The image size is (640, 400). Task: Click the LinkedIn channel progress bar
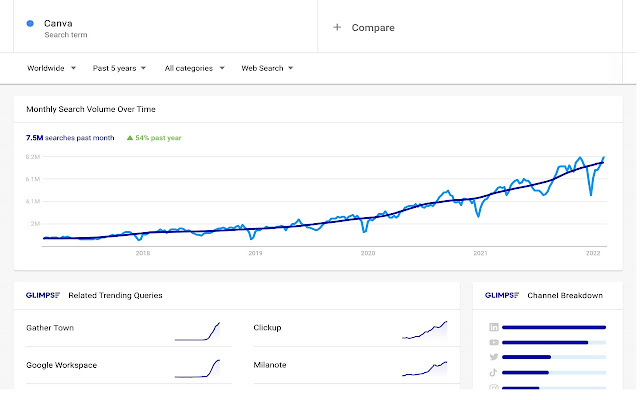554,327
